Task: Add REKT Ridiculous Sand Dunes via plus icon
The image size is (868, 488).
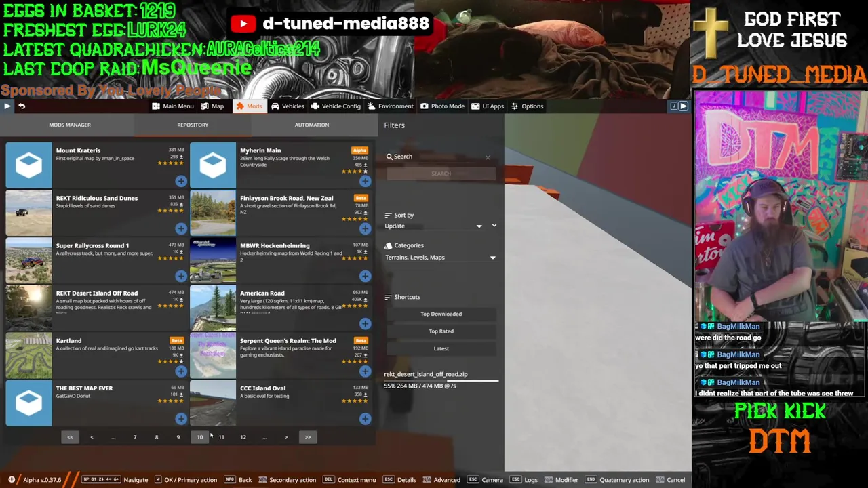Action: pos(181,228)
